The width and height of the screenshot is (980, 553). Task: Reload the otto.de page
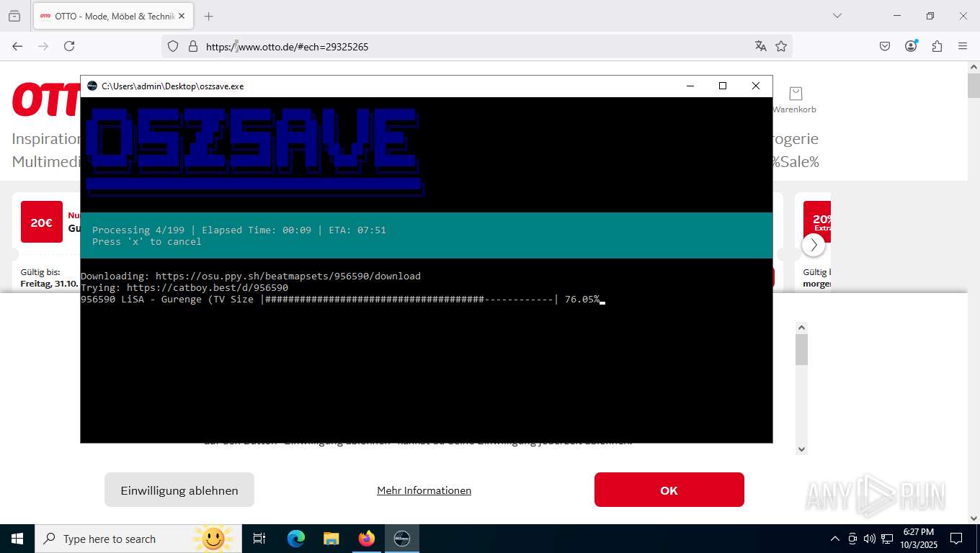[x=69, y=46]
